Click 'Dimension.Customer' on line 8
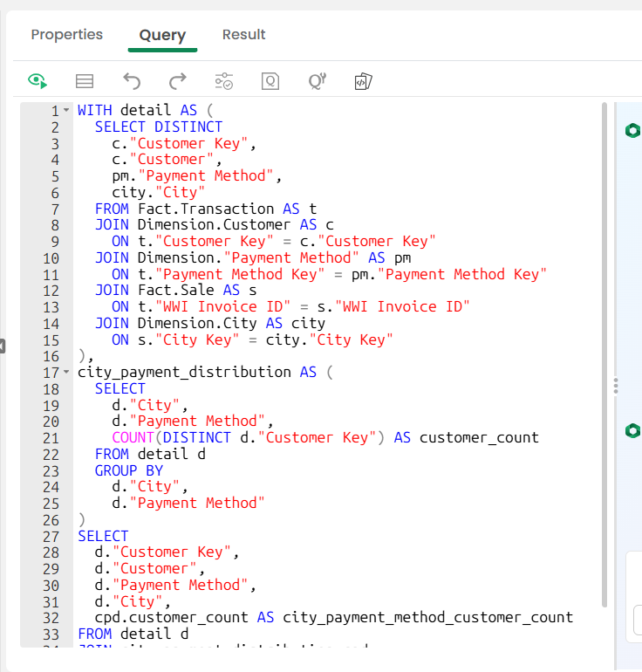 click(x=214, y=224)
